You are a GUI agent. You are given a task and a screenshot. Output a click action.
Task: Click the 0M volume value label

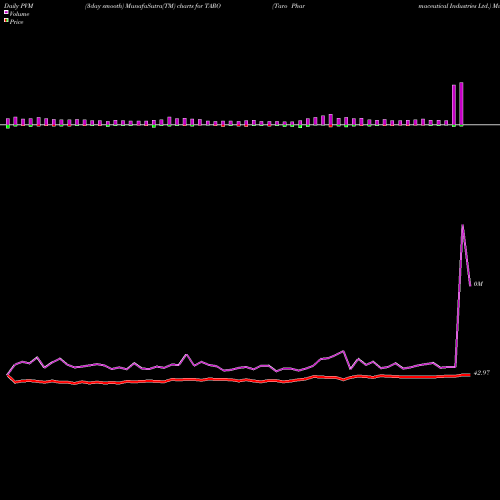[478, 284]
